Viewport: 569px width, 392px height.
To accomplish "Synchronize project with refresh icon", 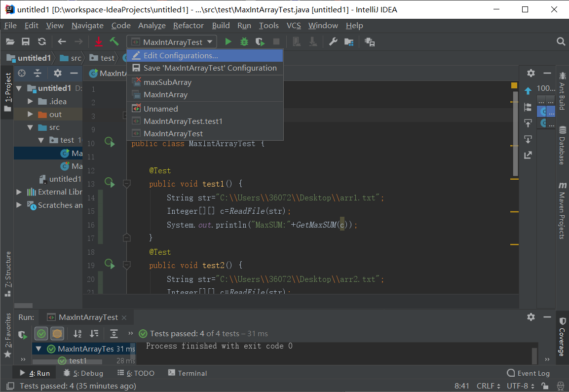I will pos(42,42).
